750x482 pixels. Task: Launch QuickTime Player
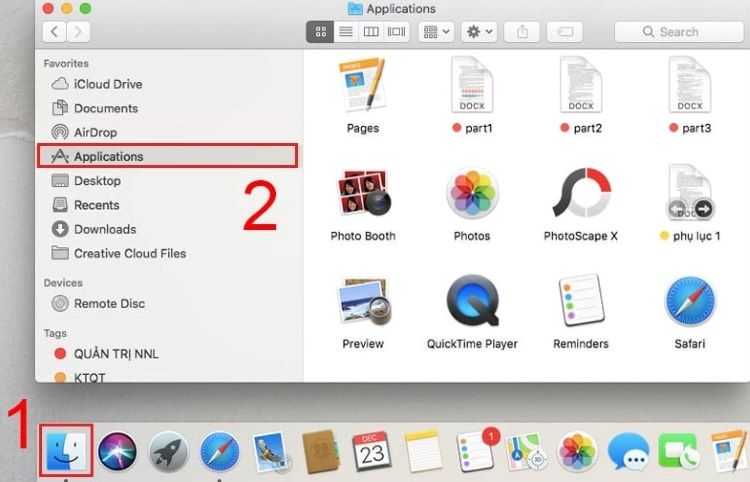click(x=472, y=301)
